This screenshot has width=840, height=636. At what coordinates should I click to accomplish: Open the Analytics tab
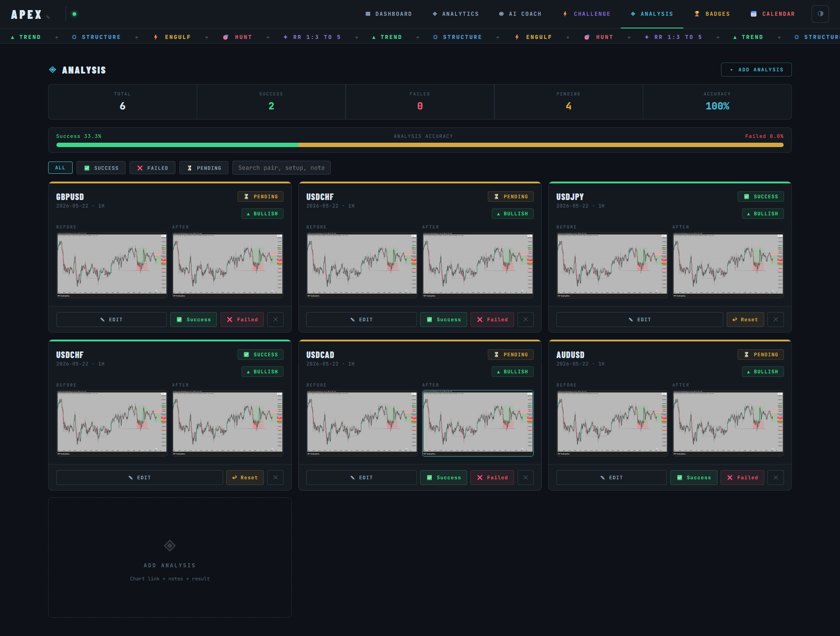click(x=455, y=14)
